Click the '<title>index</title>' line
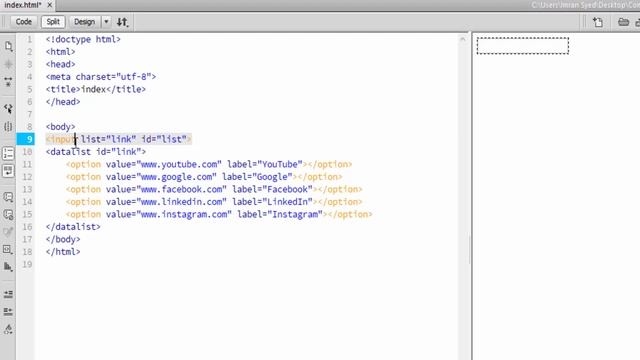Viewport: 640px width, 360px height. click(x=96, y=89)
